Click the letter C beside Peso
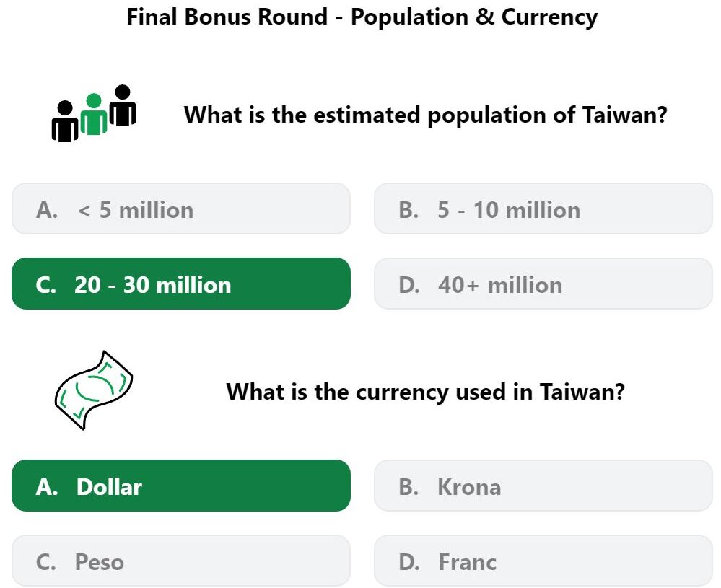This screenshot has width=721, height=588. [45, 562]
